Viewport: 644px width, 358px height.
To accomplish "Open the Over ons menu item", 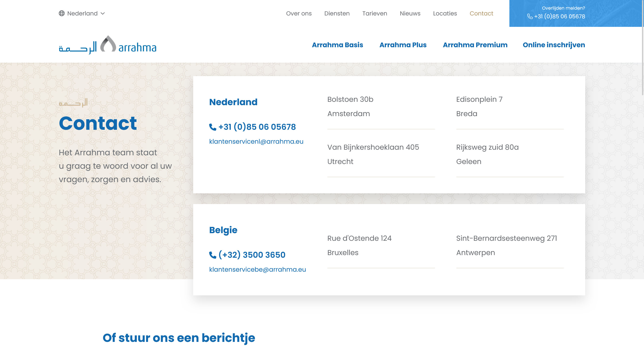I will click(x=299, y=13).
